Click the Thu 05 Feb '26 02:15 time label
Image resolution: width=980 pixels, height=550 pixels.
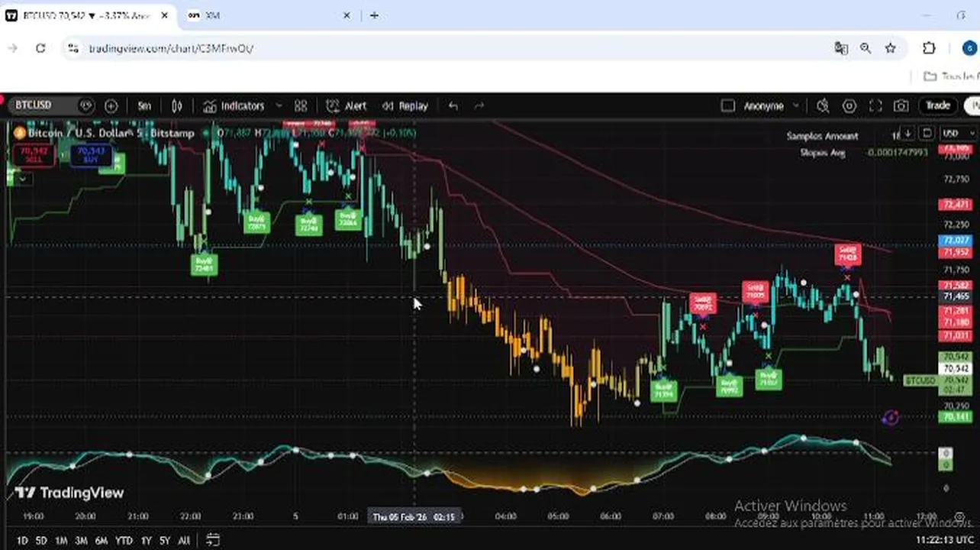pyautogui.click(x=414, y=517)
